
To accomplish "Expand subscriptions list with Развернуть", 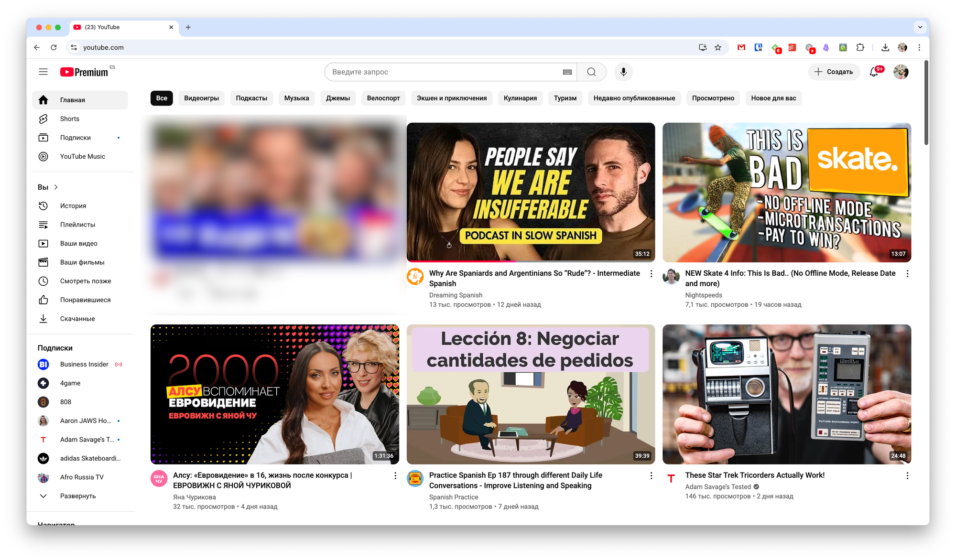I will pyautogui.click(x=78, y=496).
